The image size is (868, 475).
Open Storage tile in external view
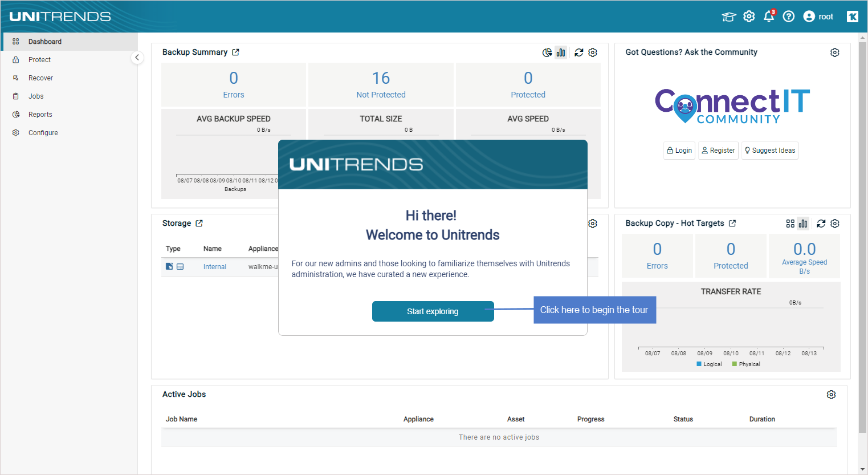click(x=199, y=224)
